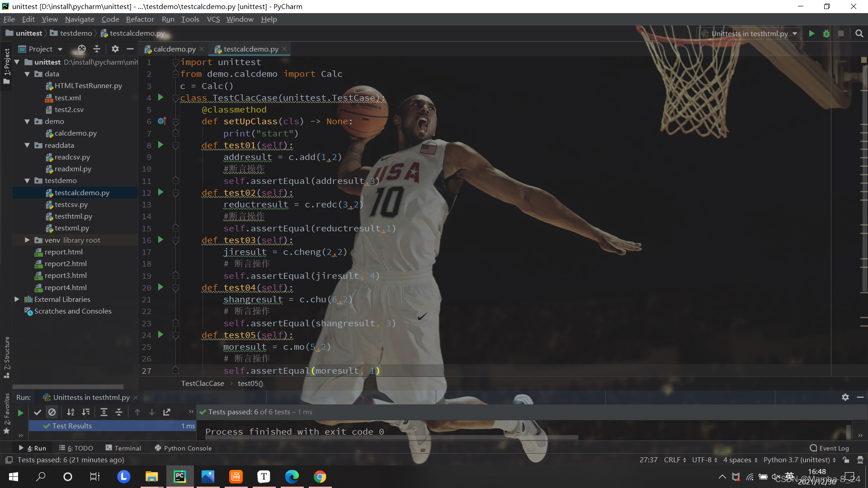Switch to the calcdemo.py editor tab
Screen dimensions: 868x488
pos(174,49)
